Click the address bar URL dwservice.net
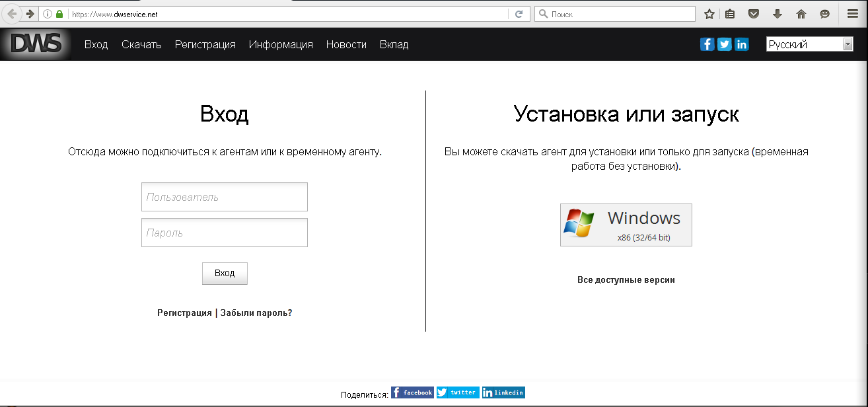The width and height of the screenshot is (868, 407). [x=114, y=14]
